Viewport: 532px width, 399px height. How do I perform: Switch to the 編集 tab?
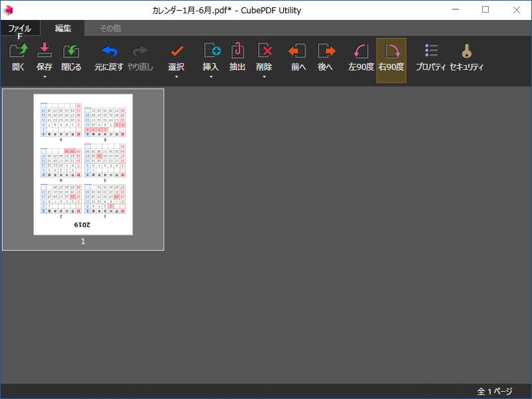(x=63, y=28)
